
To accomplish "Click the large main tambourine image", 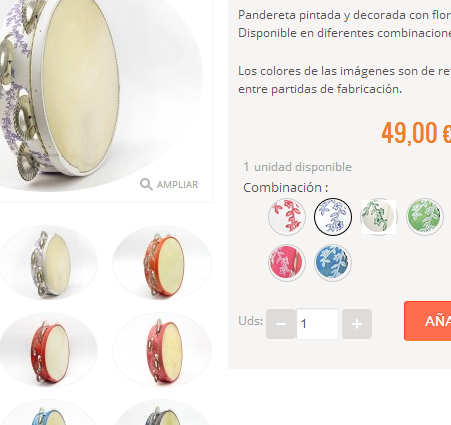I will (x=102, y=95).
